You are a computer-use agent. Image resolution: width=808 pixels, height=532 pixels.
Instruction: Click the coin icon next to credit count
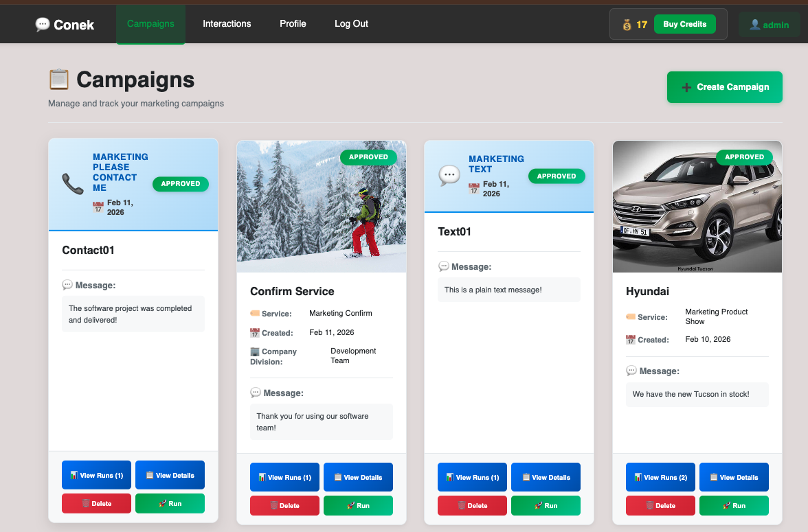(626, 24)
